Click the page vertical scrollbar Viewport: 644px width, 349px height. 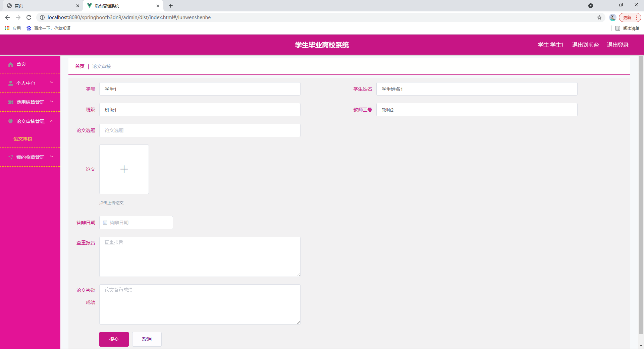point(641,195)
